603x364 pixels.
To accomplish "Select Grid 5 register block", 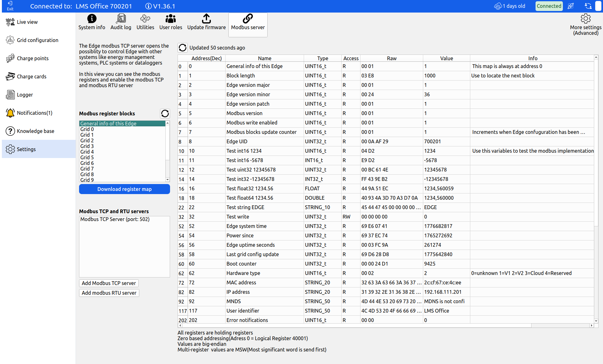I will tap(122, 157).
